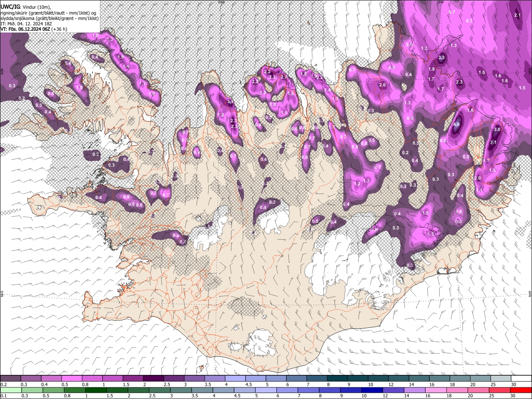
Task: Select upper-scale swatch between 4.5 and 5
Action: coord(256,379)
